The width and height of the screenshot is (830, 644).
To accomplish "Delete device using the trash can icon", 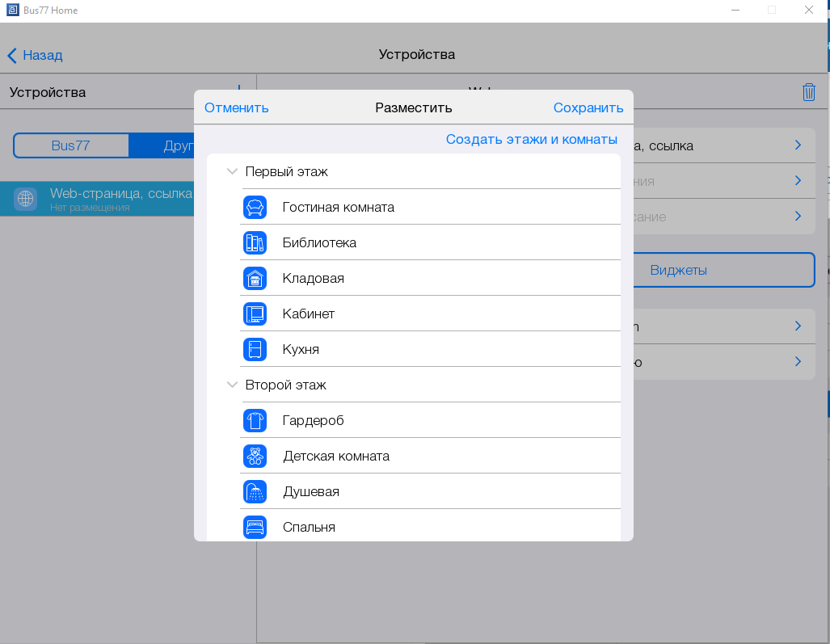I will (808, 92).
